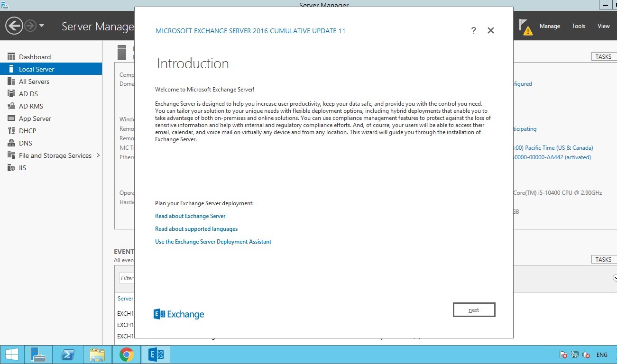Click the Server Manager taskbar icon

pyautogui.click(x=38, y=355)
